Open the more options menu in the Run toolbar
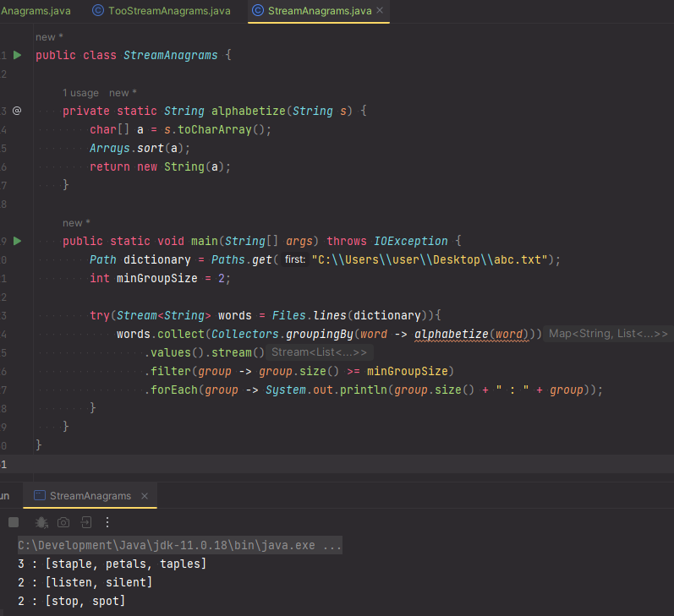The height and width of the screenshot is (616, 674). pyautogui.click(x=107, y=522)
